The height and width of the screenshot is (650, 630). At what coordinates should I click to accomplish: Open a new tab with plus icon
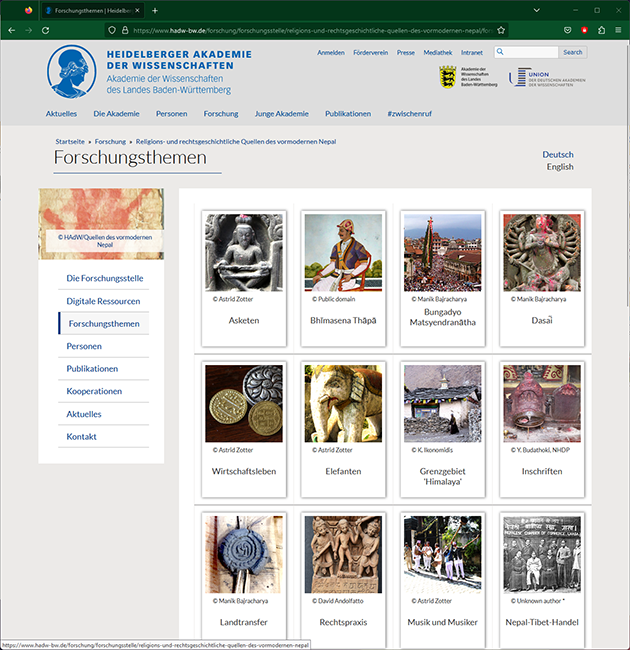point(155,11)
